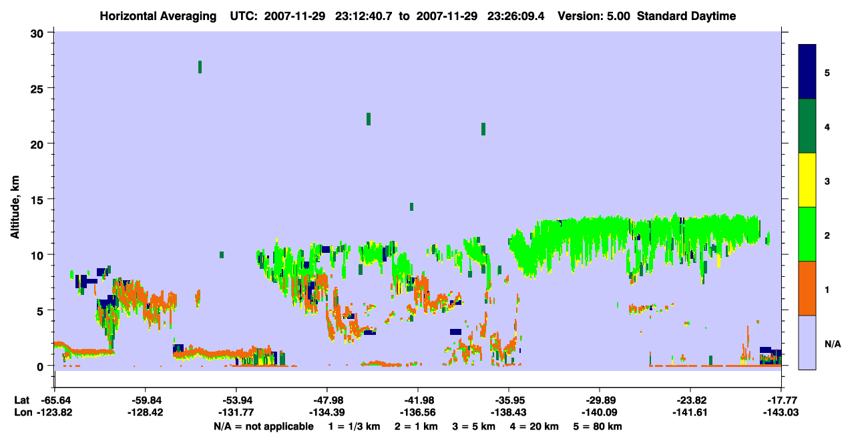Click the isolated dark green feature near 27 km altitude
Screen dimensions: 868x445
coord(200,67)
